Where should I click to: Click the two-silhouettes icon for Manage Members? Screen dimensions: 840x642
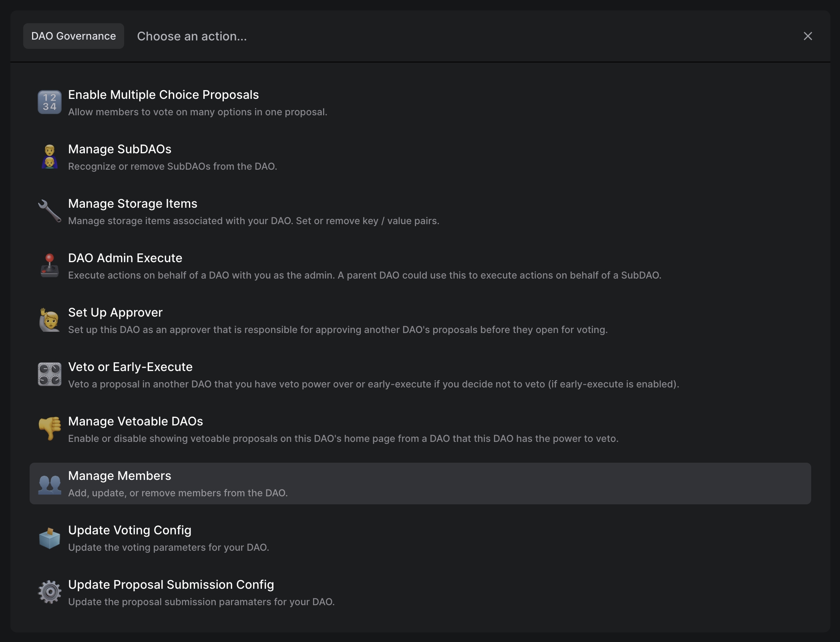(x=50, y=484)
